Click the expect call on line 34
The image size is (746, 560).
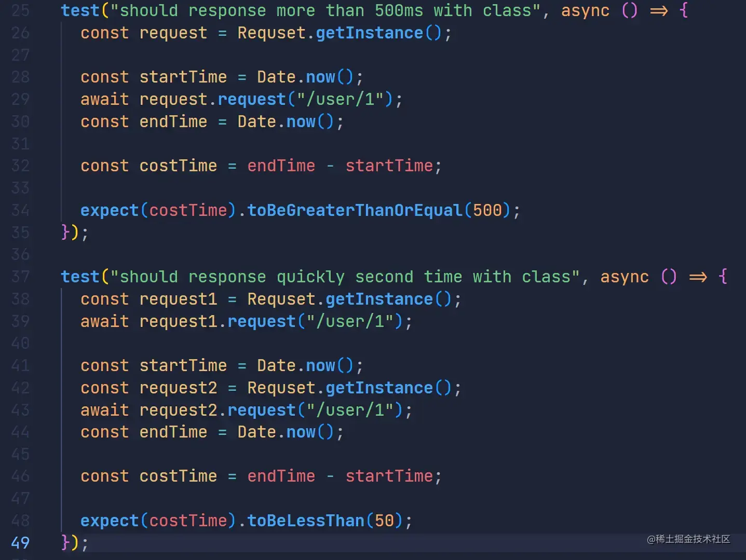(110, 210)
